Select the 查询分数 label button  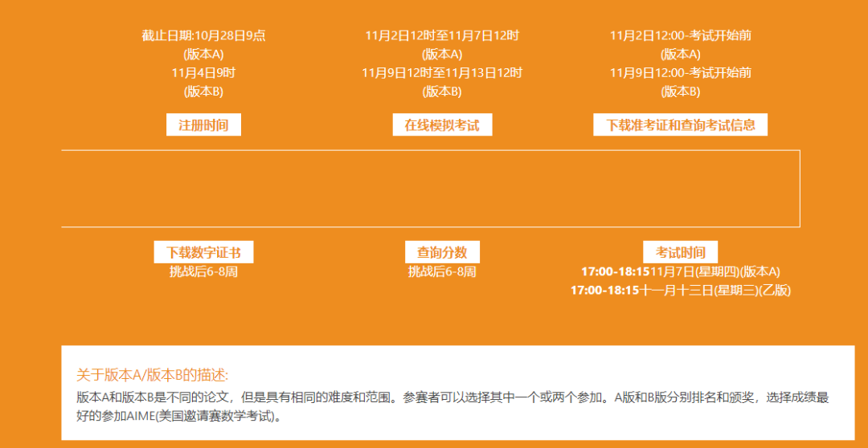point(442,252)
